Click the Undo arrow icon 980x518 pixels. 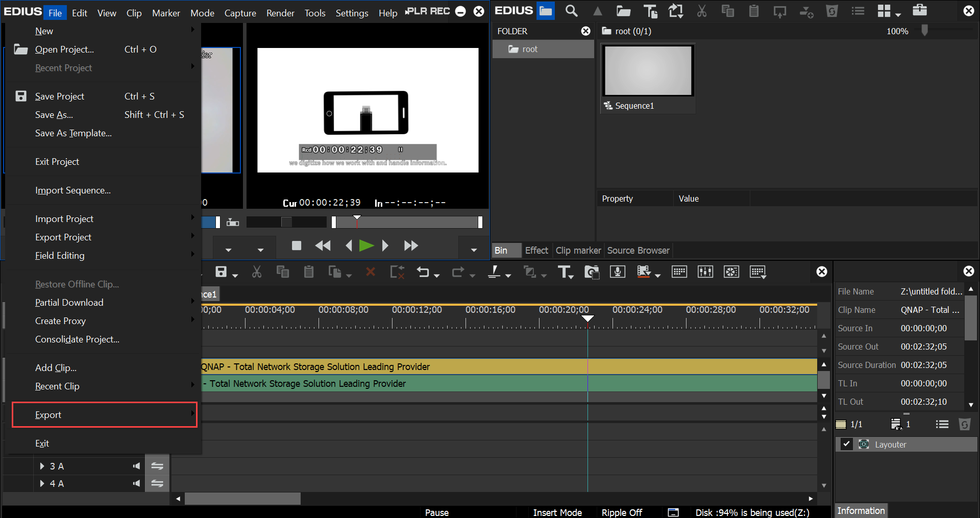coord(423,272)
